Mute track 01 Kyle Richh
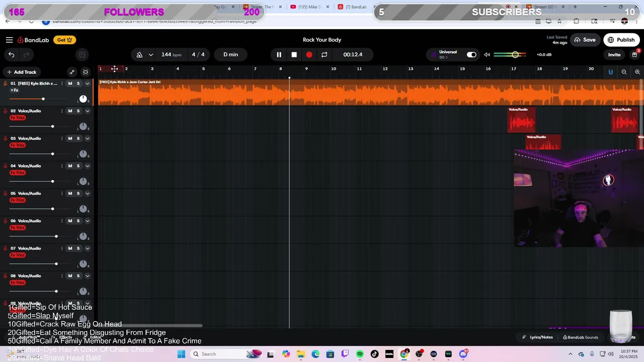 (x=70, y=83)
